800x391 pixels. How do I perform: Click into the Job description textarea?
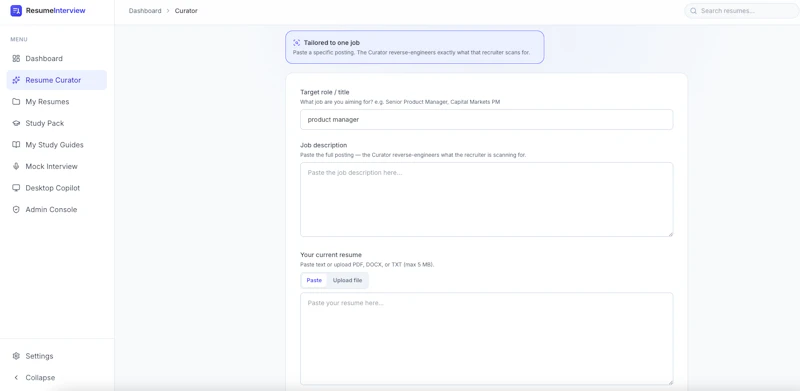click(486, 200)
